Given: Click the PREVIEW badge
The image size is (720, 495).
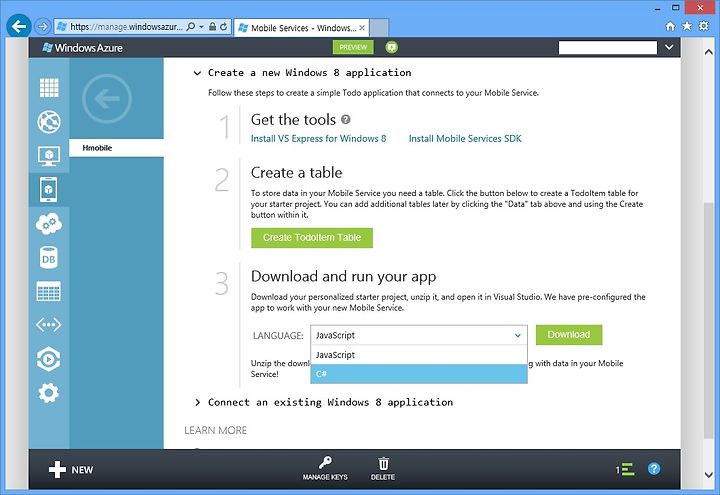Looking at the screenshot, I should [353, 47].
